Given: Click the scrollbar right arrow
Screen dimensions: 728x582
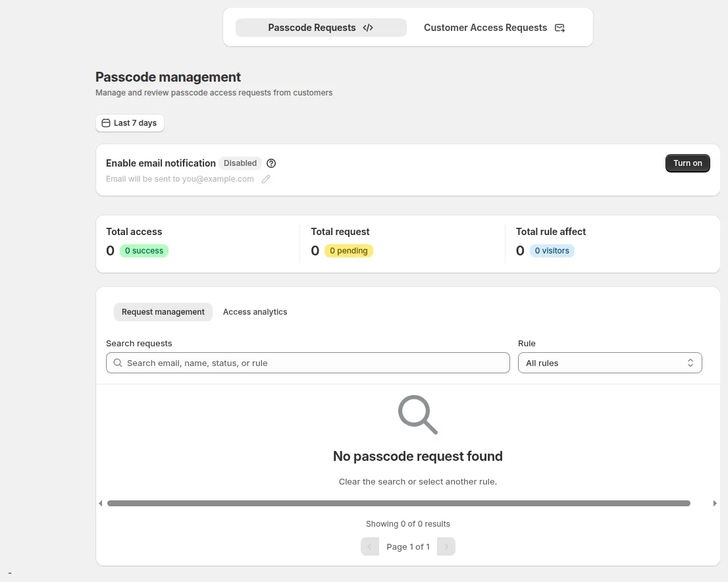Looking at the screenshot, I should point(715,504).
